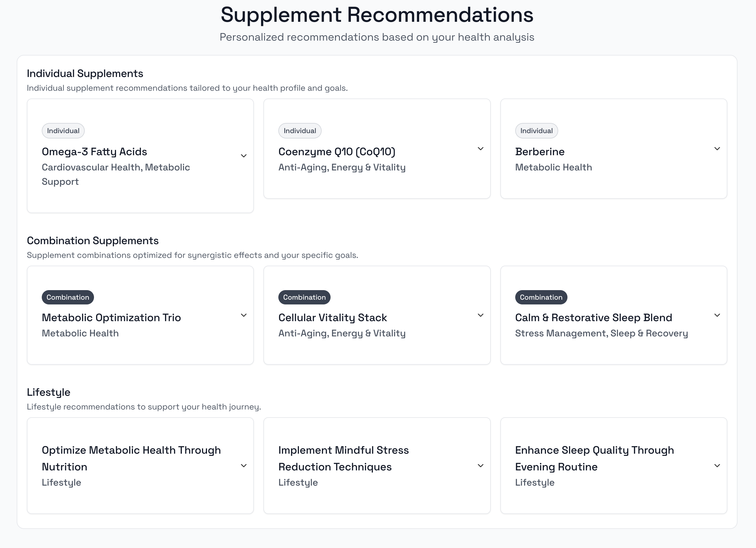The height and width of the screenshot is (548, 756).
Task: Expand the Cellular Vitality Stack details
Action: 480,315
